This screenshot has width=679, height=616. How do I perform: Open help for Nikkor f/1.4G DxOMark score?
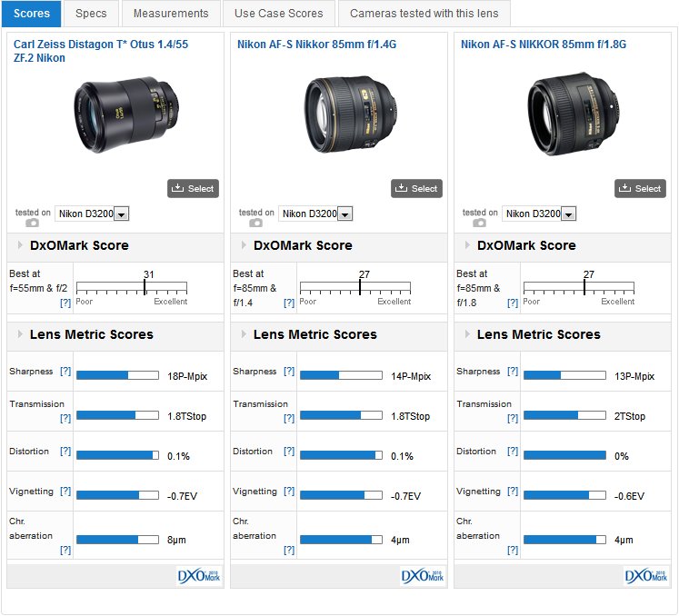pyautogui.click(x=289, y=303)
